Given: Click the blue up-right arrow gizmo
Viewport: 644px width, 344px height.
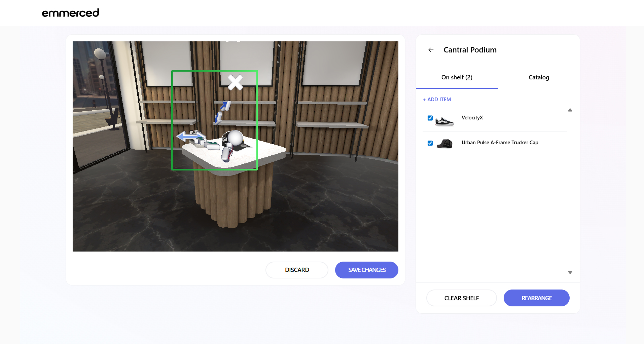Looking at the screenshot, I should (x=225, y=106).
